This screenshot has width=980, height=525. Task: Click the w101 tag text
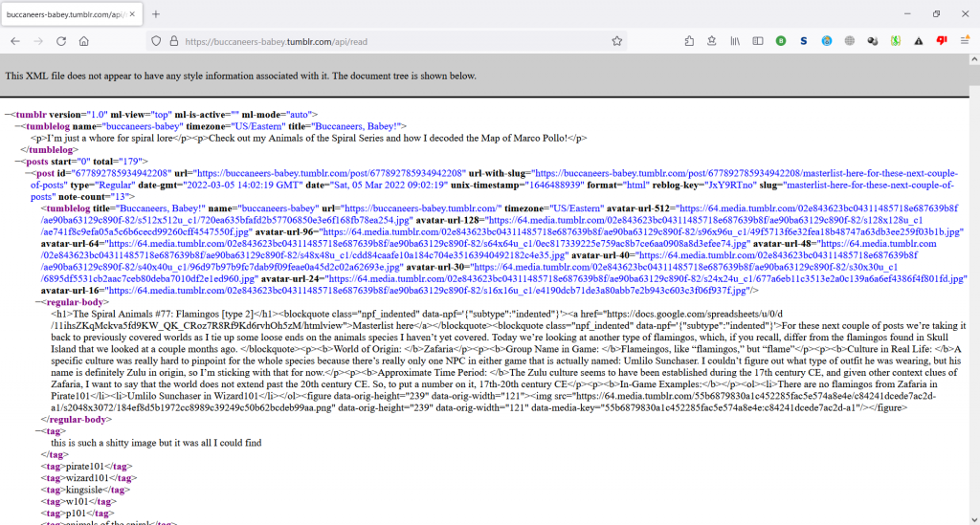point(77,501)
